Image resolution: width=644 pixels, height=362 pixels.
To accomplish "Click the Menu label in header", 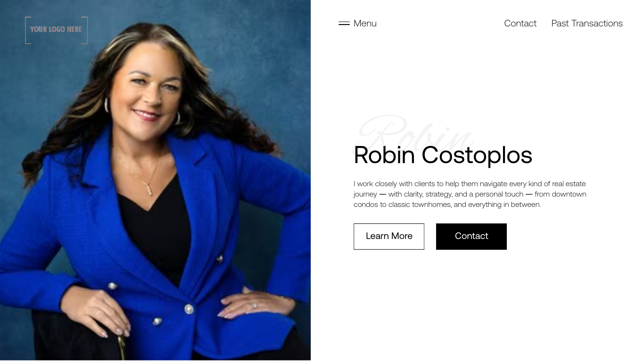I will pos(365,23).
